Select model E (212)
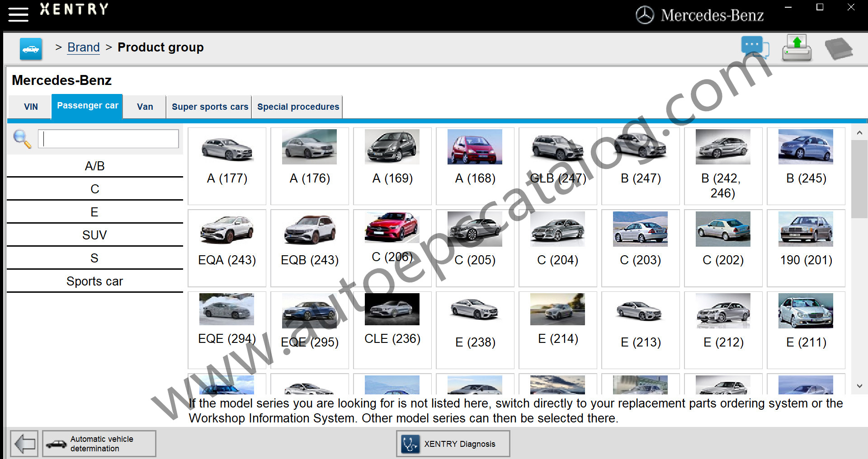868x459 pixels. [723, 330]
